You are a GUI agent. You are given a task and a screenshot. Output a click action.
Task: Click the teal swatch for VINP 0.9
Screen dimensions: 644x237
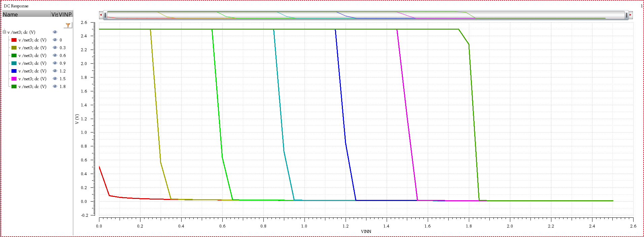click(14, 63)
